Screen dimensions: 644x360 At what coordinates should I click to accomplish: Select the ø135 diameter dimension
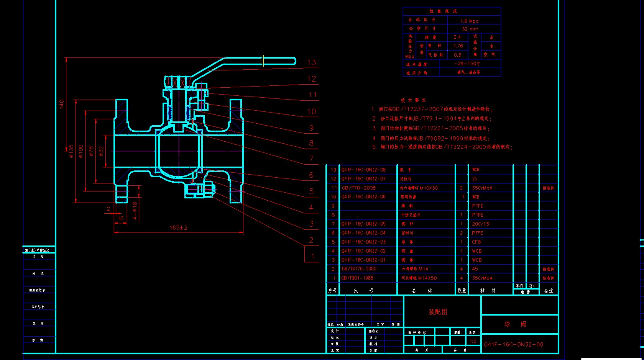coord(71,152)
